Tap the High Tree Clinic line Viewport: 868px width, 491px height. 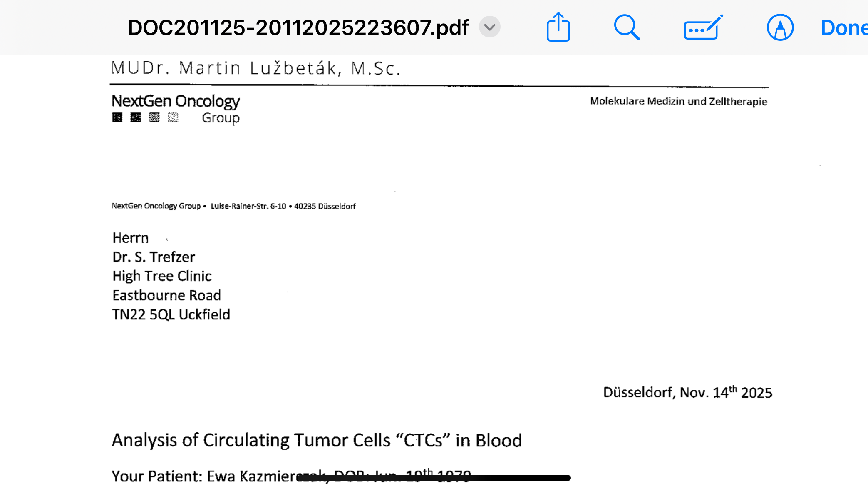(x=162, y=276)
